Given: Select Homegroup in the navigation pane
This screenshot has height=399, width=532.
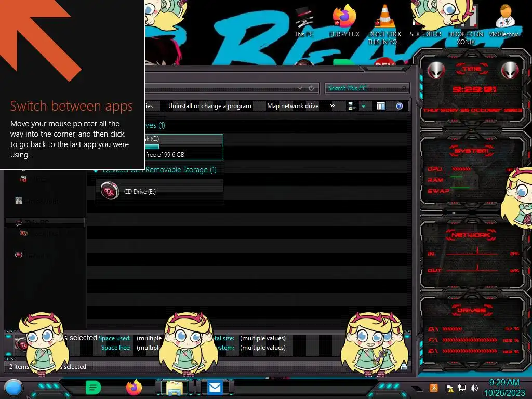Looking at the screenshot, I should coord(37,201).
